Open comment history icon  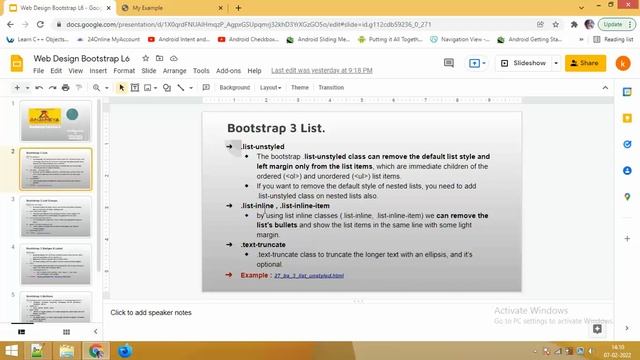pyautogui.click(x=449, y=63)
